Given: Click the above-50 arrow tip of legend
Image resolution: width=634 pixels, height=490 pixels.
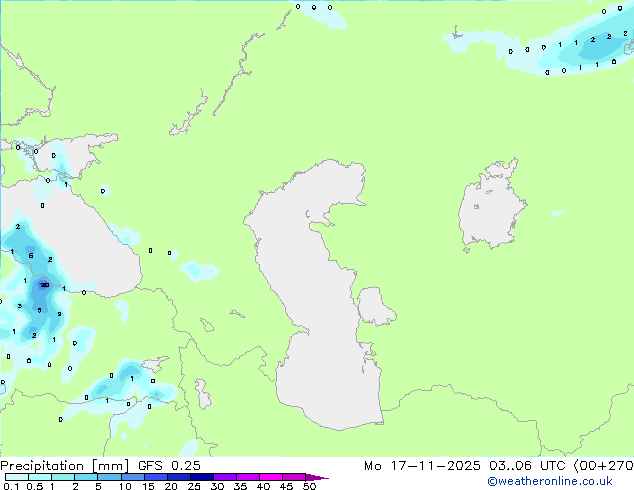Looking at the screenshot, I should 317,477.
